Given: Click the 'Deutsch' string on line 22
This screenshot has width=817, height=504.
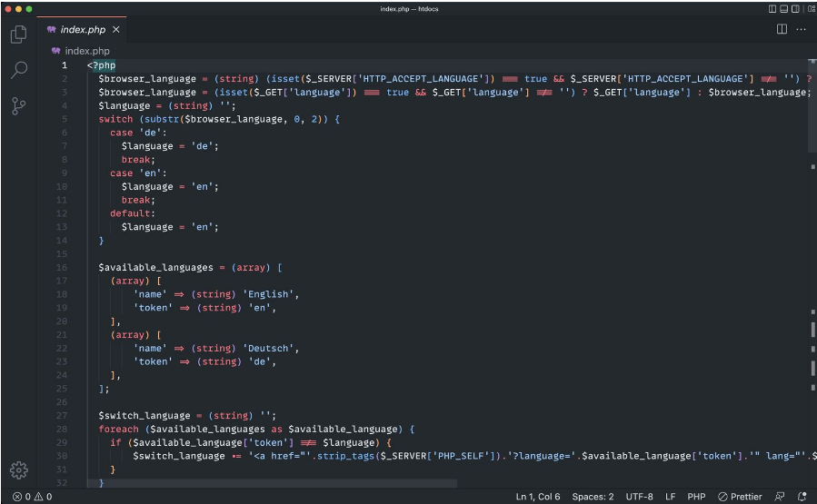Looking at the screenshot, I should pyautogui.click(x=268, y=349).
